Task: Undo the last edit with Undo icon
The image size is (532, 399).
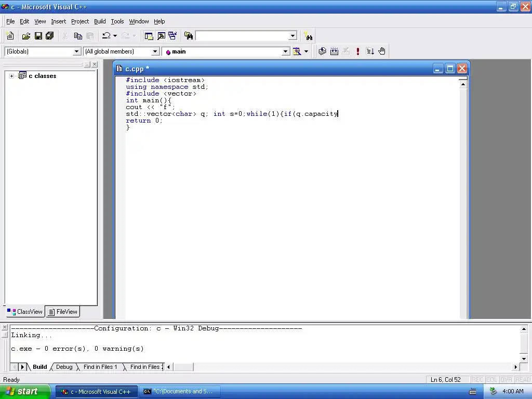Action: [x=106, y=36]
